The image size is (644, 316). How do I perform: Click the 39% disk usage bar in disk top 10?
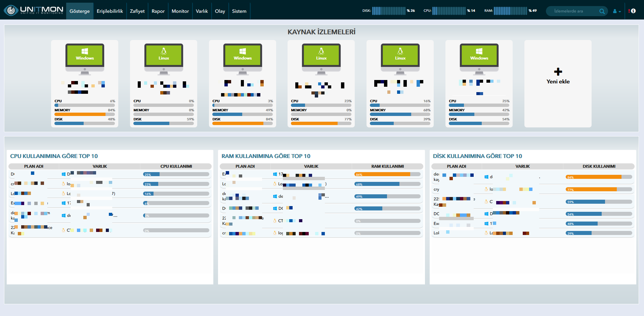pyautogui.click(x=599, y=233)
